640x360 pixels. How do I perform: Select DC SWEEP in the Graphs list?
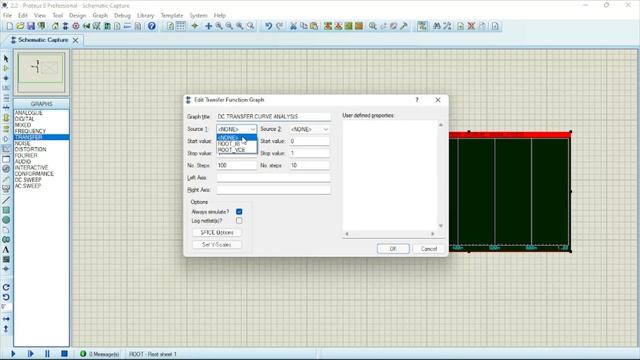[x=28, y=180]
